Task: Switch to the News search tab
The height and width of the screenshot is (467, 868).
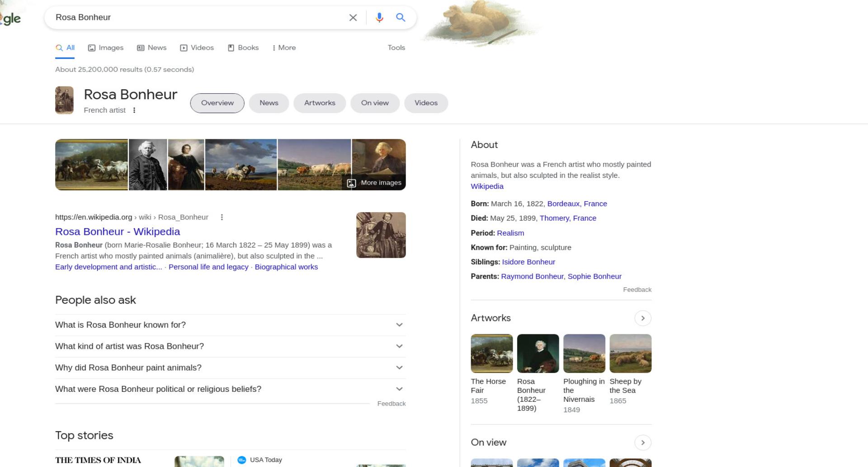Action: 152,48
